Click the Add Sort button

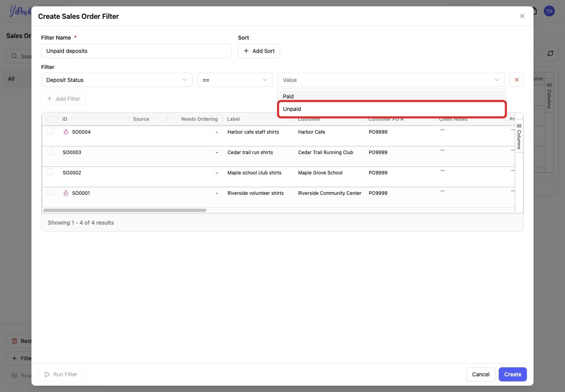pyautogui.click(x=259, y=51)
